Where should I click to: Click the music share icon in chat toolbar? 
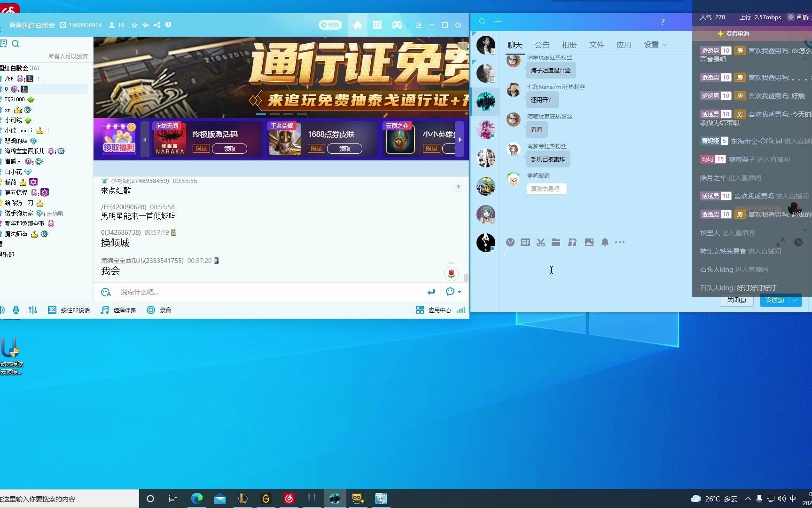click(x=572, y=242)
